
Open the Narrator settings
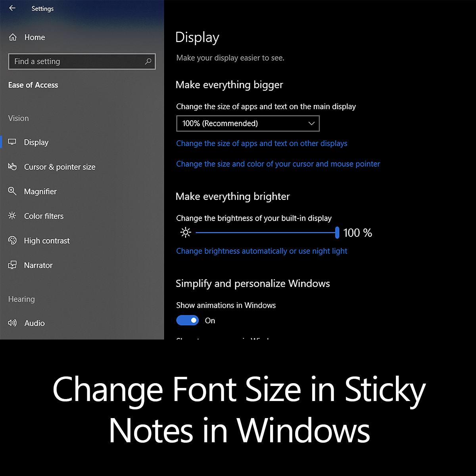[x=38, y=265]
